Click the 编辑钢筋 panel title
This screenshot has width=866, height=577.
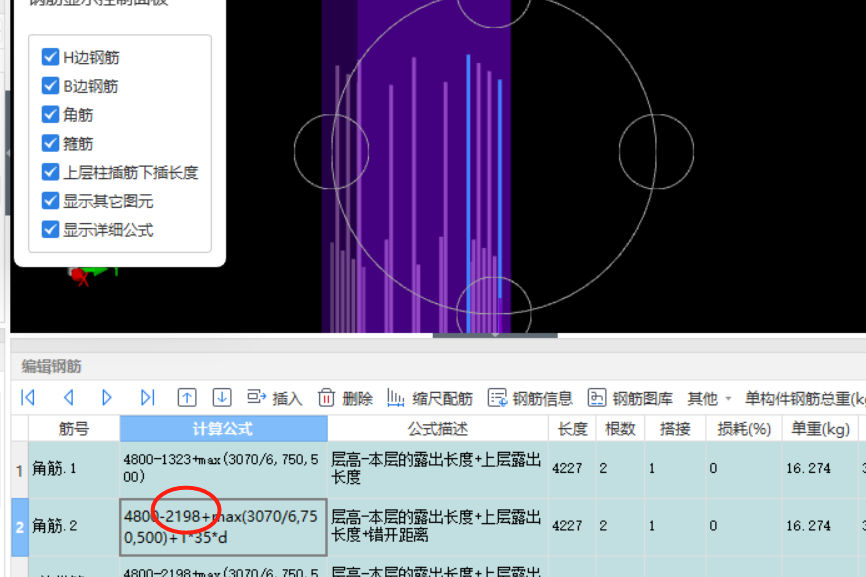tap(51, 366)
